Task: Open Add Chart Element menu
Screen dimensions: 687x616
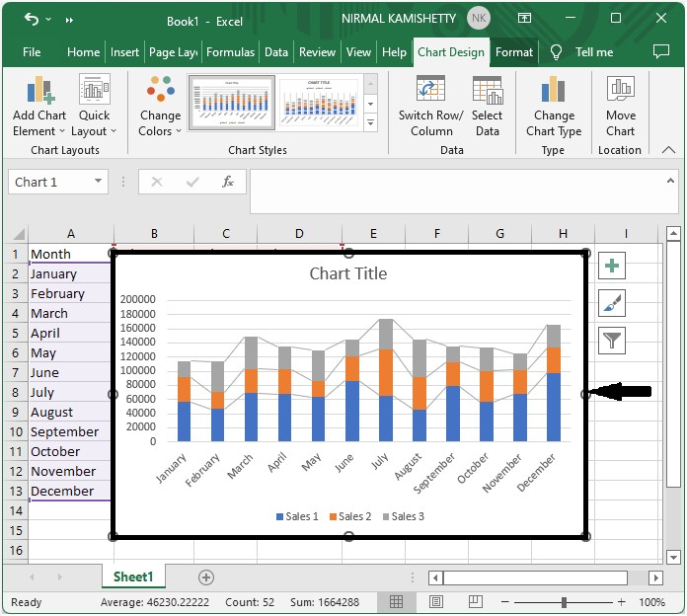Action: [39, 106]
